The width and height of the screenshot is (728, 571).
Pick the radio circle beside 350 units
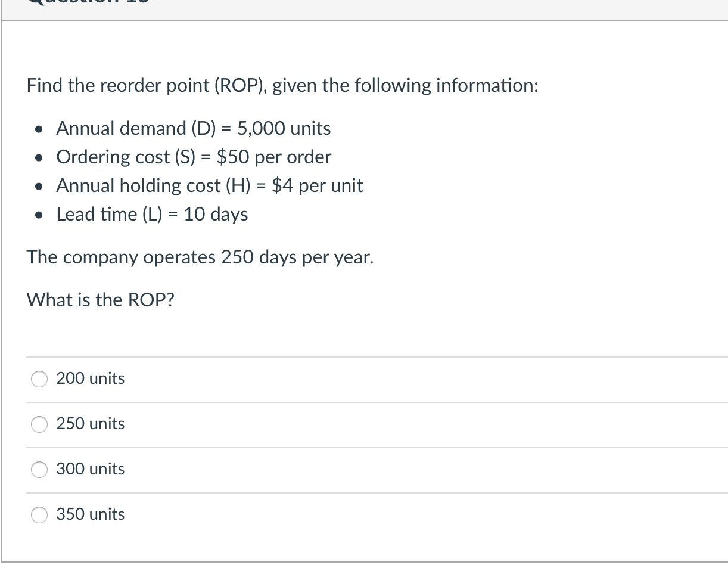pyautogui.click(x=39, y=515)
